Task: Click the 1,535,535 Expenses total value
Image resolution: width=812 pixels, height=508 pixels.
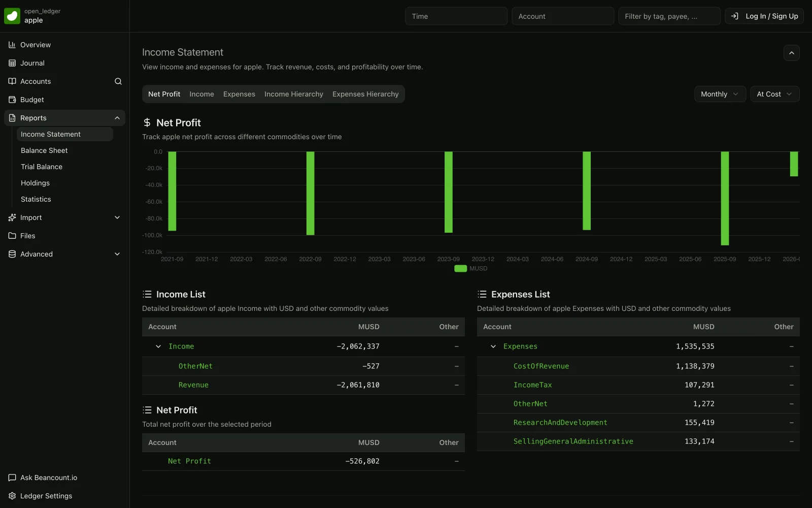Action: click(x=695, y=346)
